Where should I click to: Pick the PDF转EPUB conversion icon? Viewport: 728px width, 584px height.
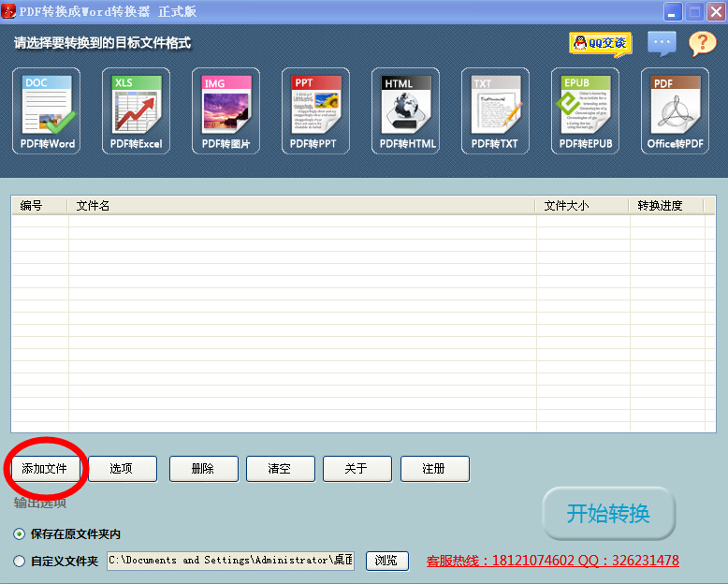click(586, 111)
